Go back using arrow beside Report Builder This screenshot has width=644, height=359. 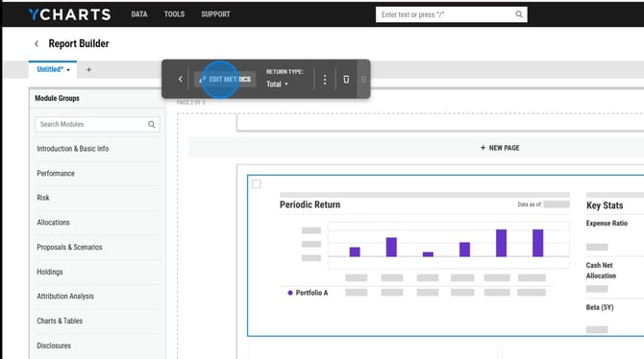click(x=37, y=43)
